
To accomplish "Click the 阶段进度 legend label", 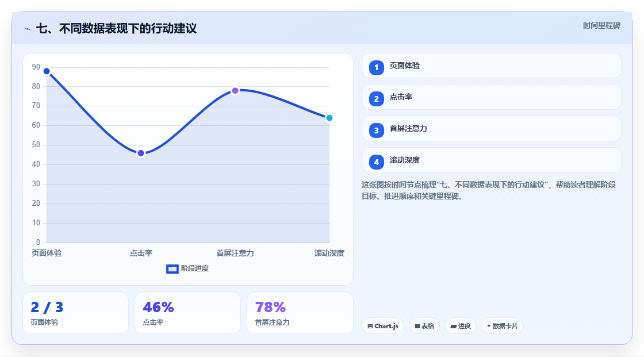I will click(195, 268).
